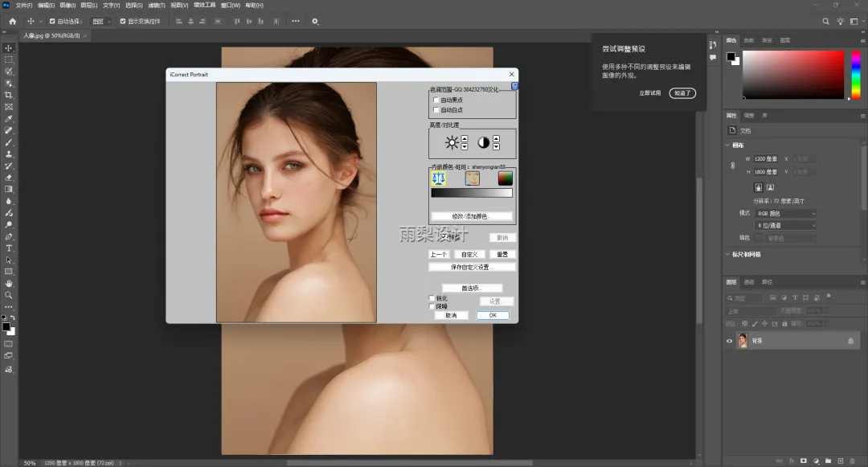Select the Crop tool in the toolbar
This screenshot has width=868, height=467.
[x=9, y=95]
